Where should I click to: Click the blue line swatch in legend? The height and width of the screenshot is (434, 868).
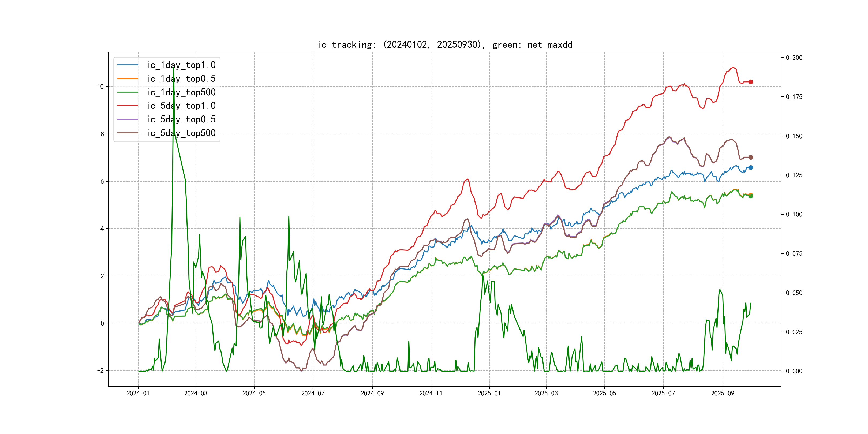point(127,65)
